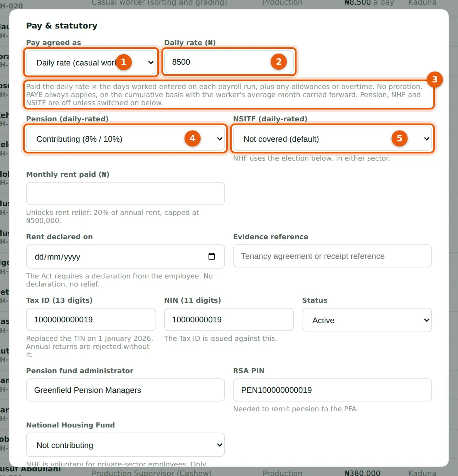Image resolution: width=458 pixels, height=476 pixels.
Task: Focus the Monthly rent paid field
Action: pos(125,193)
